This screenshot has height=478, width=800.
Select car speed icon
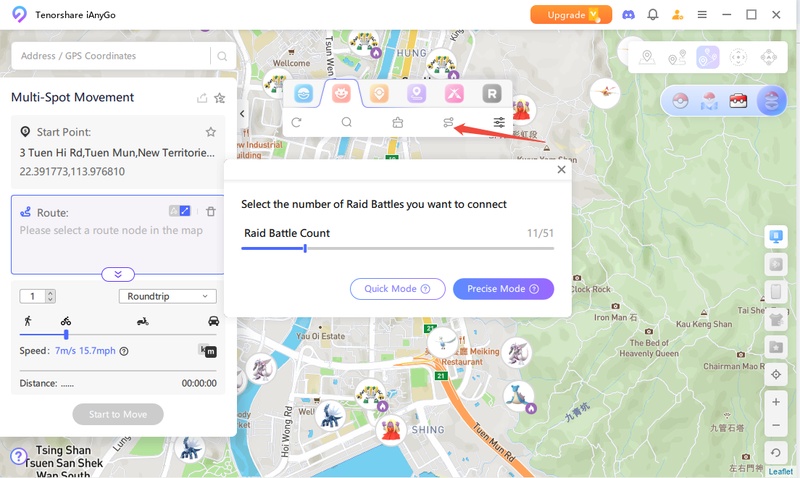tap(213, 321)
